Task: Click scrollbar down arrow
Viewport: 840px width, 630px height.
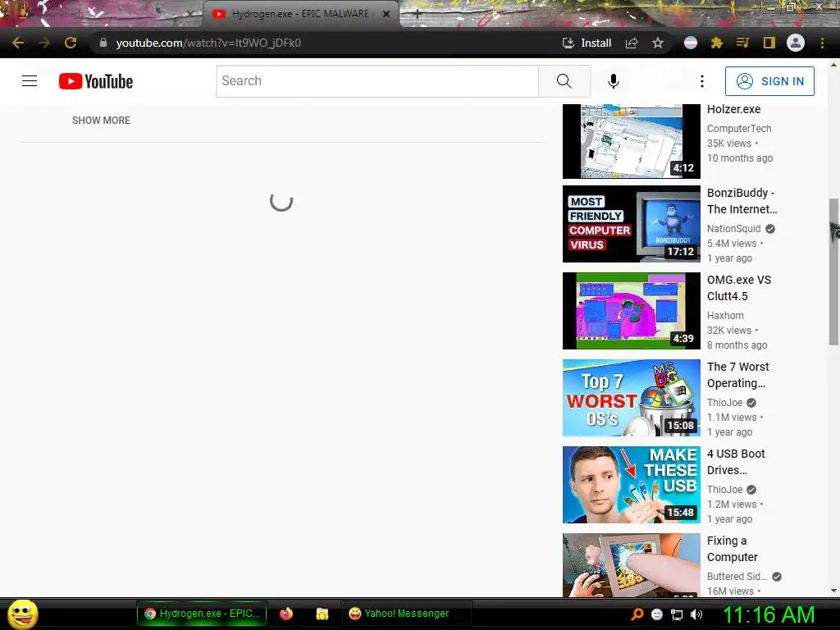Action: (833, 591)
